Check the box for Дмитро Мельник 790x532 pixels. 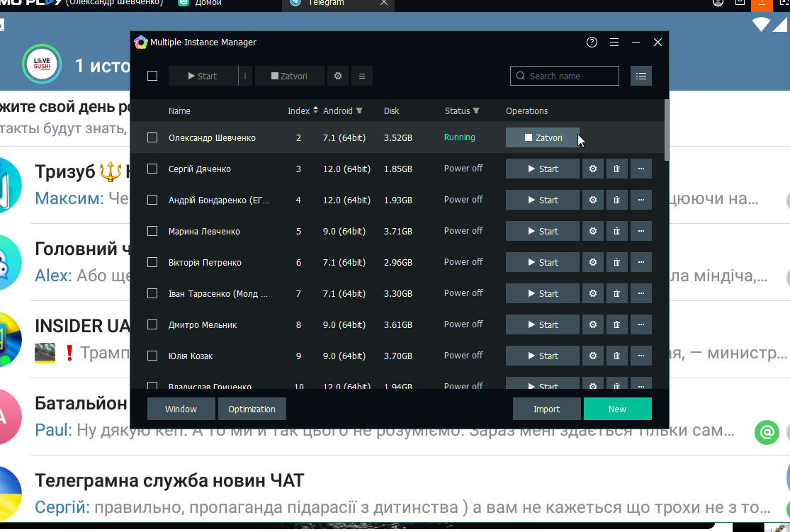pos(152,325)
